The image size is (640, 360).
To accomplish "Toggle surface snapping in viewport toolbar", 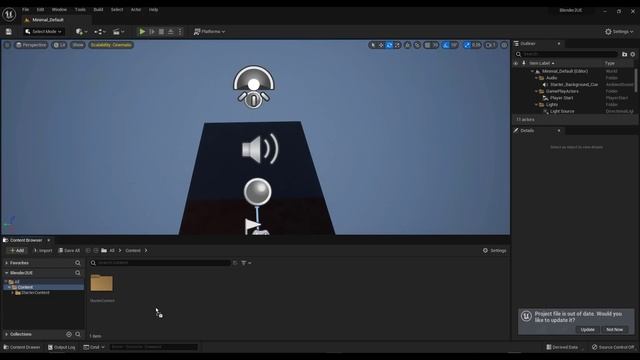I will [417, 45].
